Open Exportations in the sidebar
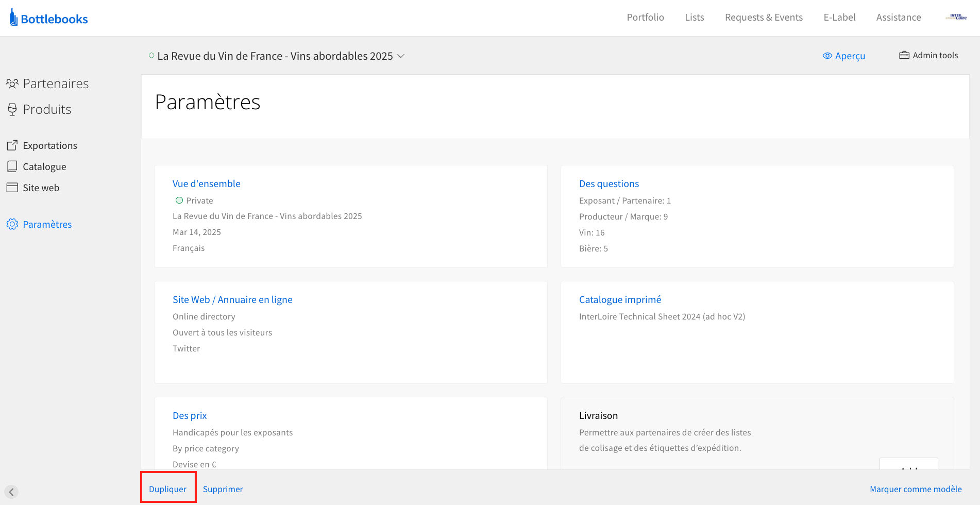This screenshot has height=505, width=980. pyautogui.click(x=50, y=145)
